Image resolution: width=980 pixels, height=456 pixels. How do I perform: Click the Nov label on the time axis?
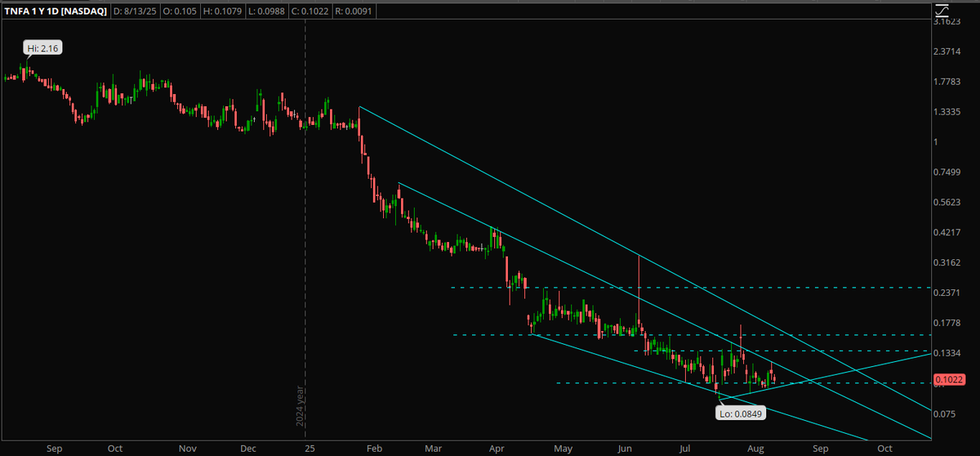188,449
